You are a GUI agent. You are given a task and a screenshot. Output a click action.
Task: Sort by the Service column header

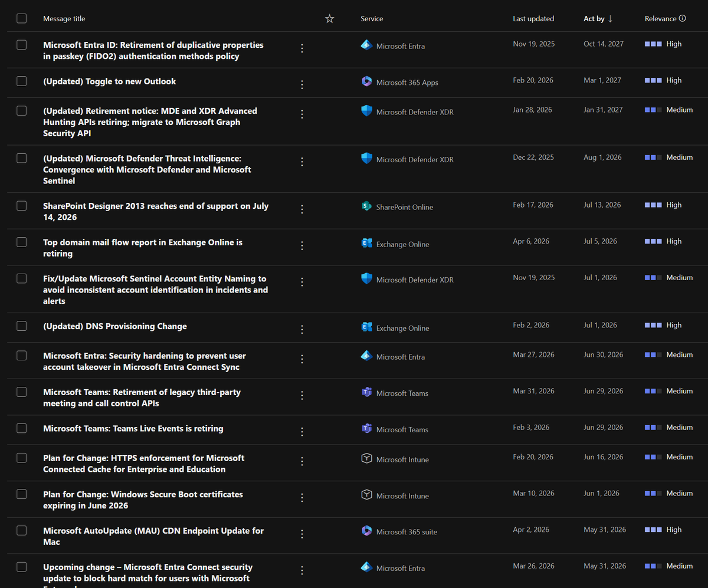[x=372, y=19]
